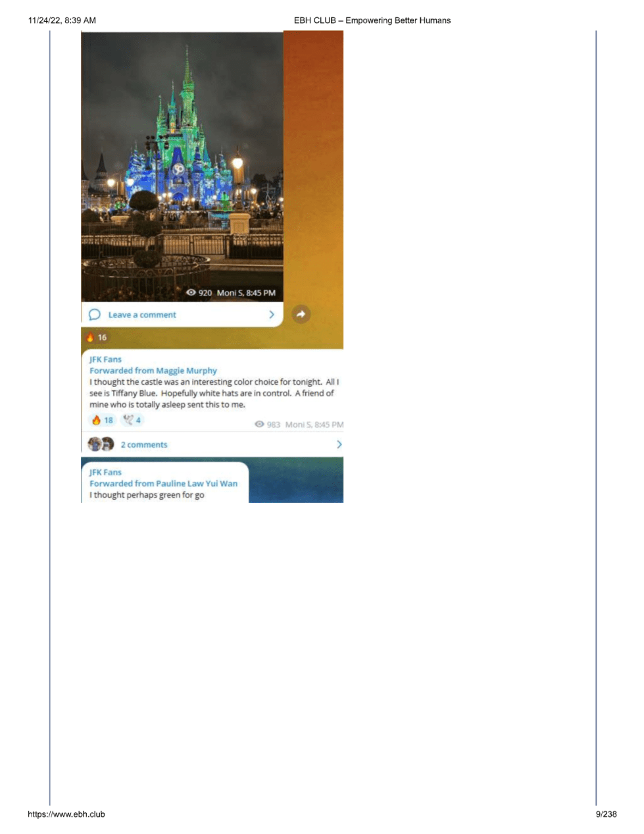644x834 pixels.
Task: Click JFK Fans name above Maggie Murphy forward
Action: tap(105, 359)
